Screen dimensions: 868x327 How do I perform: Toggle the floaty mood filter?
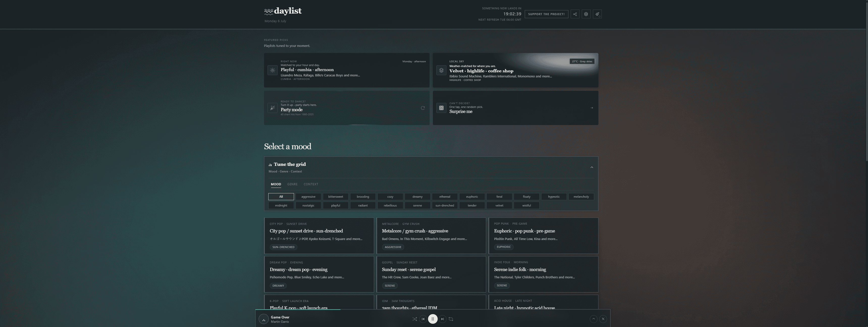pos(527,197)
